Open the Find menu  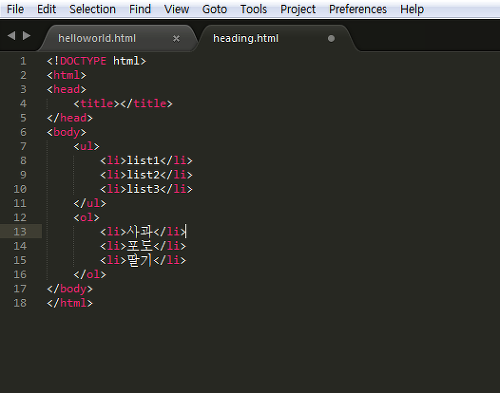point(140,9)
